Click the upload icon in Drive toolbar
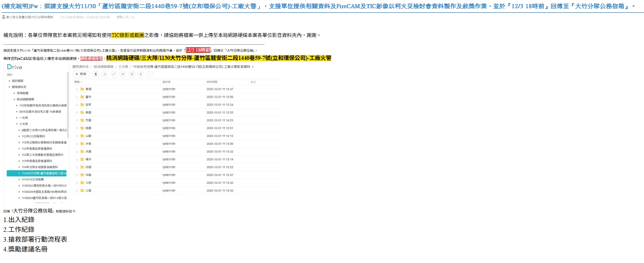 tap(96, 74)
